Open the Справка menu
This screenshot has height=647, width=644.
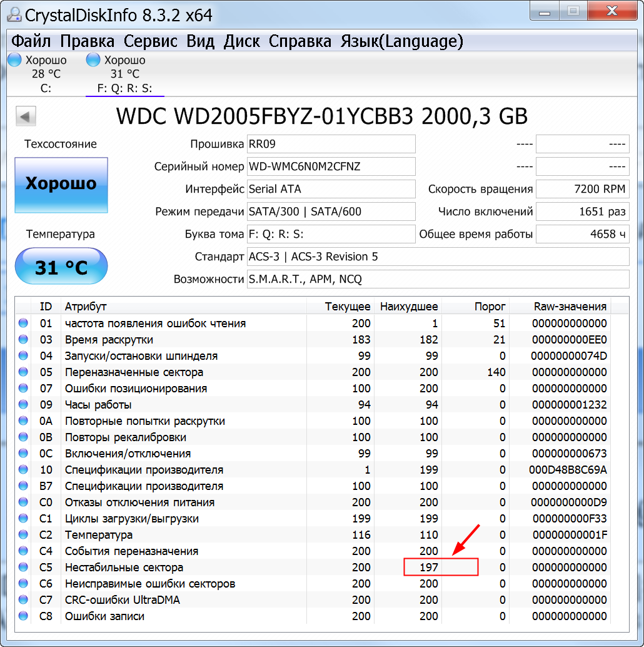299,41
